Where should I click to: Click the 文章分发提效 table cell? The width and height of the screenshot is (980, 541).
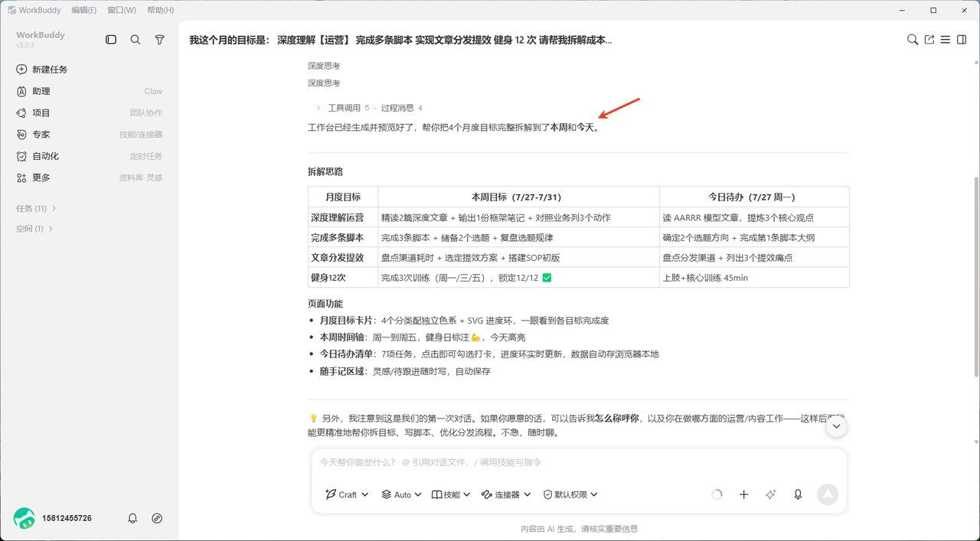tap(343, 258)
